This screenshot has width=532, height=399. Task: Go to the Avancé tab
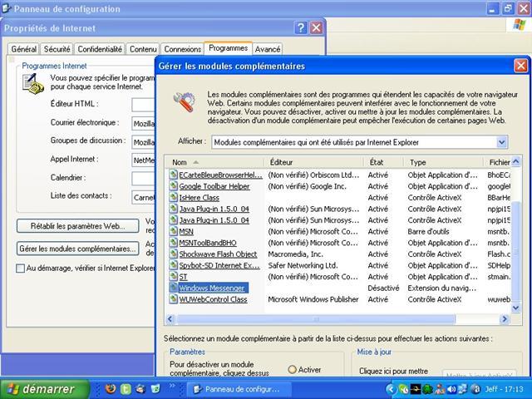coord(268,49)
